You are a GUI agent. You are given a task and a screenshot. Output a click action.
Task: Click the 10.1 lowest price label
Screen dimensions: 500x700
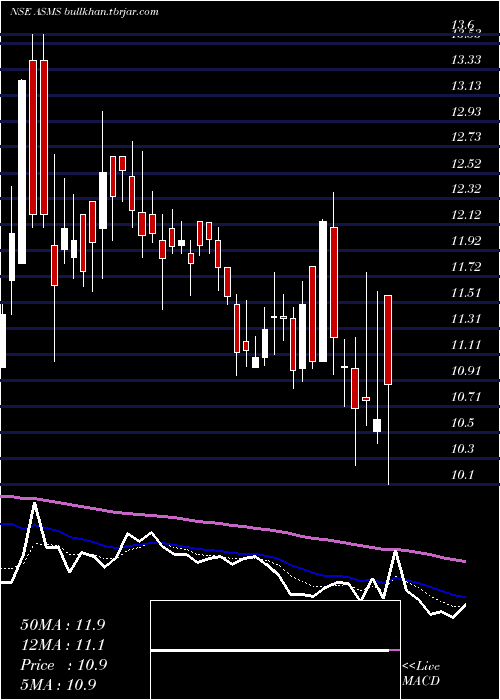tap(462, 475)
